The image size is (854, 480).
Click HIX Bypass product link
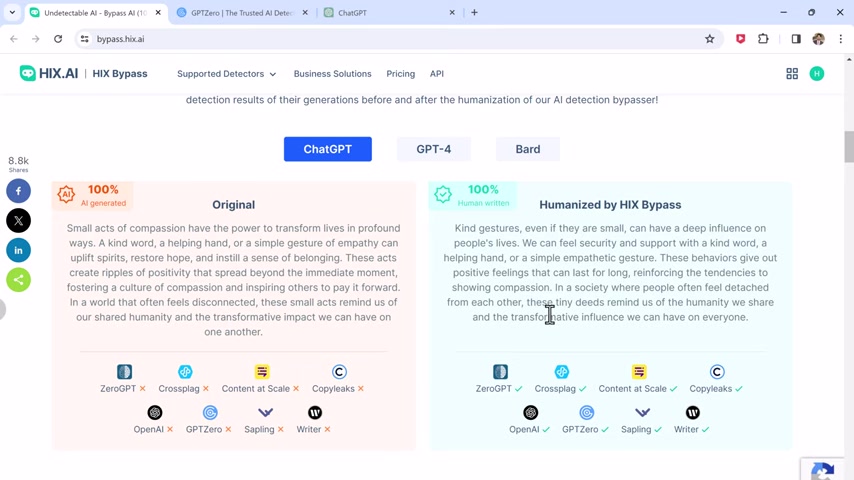(120, 74)
